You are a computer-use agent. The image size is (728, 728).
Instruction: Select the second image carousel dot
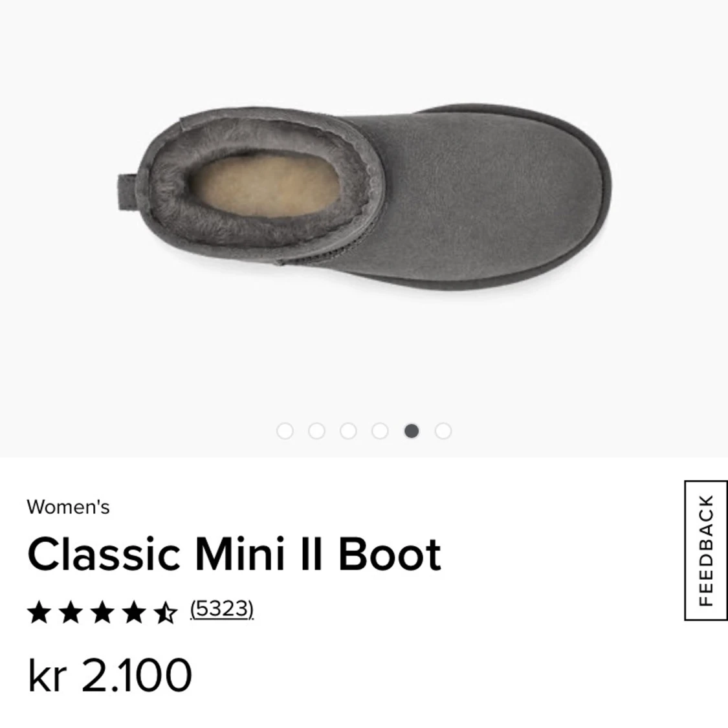[x=316, y=431]
